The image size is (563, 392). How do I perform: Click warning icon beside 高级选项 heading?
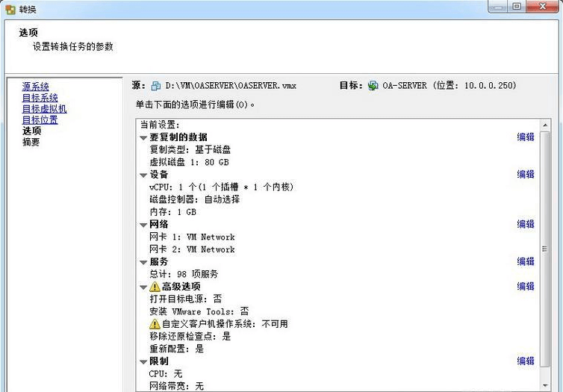point(155,287)
